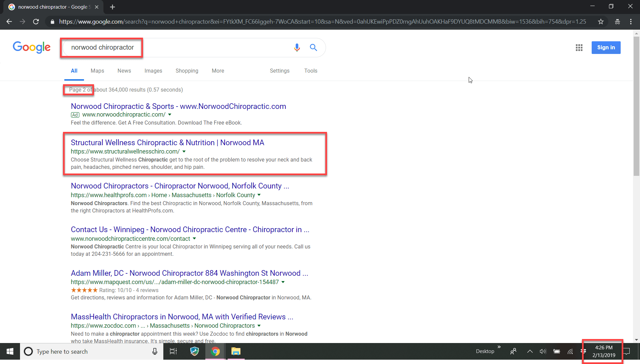Viewport: 640px width, 364px height.
Task: Click the padlock site info icon
Action: [52, 22]
